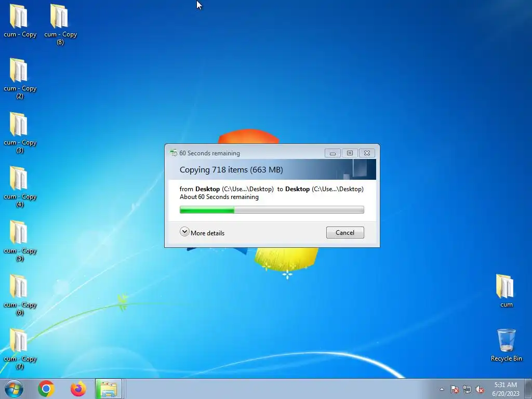Launch Firefox from the taskbar
This screenshot has height=399, width=532.
(x=78, y=389)
